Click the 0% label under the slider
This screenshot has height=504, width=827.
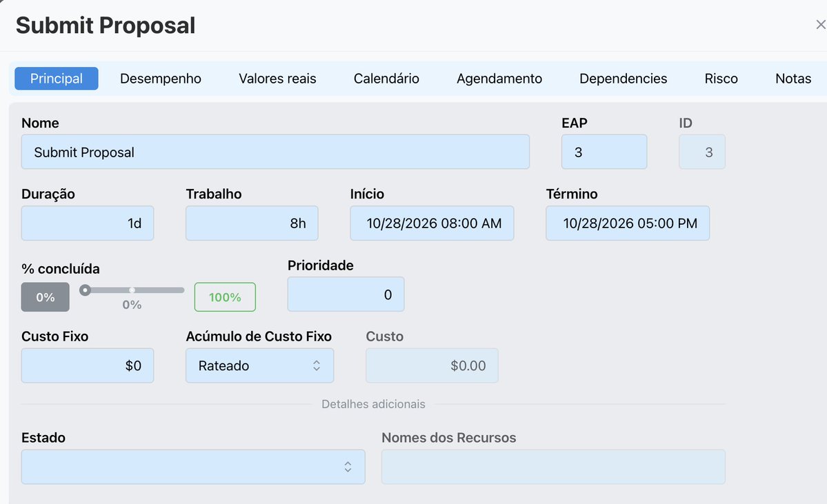132,305
